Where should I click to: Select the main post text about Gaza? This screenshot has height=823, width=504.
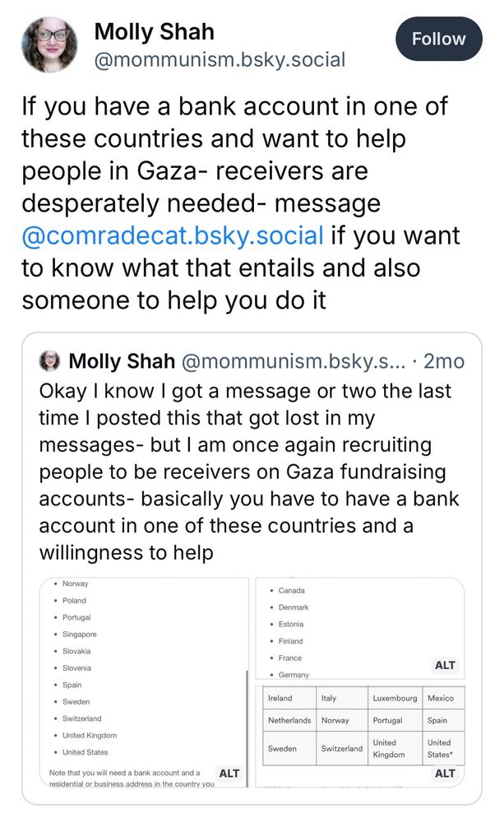tap(241, 203)
